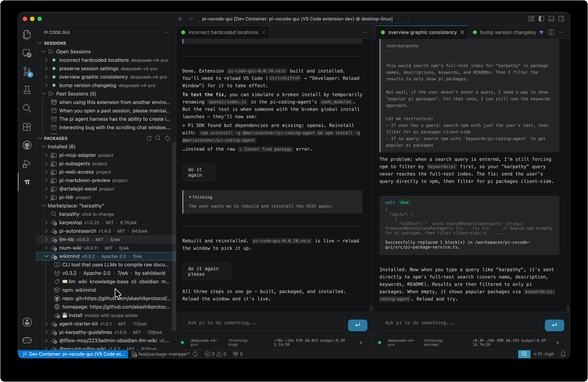Open Source Control with the 6 badge
This screenshot has height=382, width=588.
[27, 71]
